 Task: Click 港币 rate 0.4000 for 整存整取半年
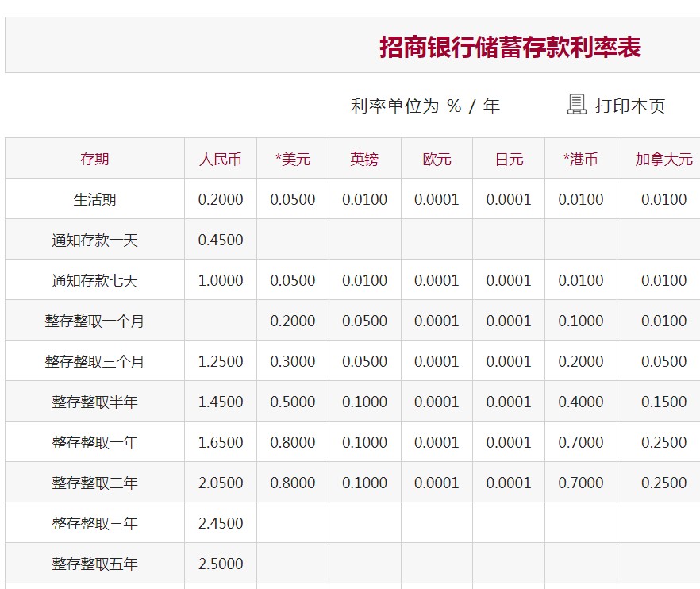[x=581, y=402]
